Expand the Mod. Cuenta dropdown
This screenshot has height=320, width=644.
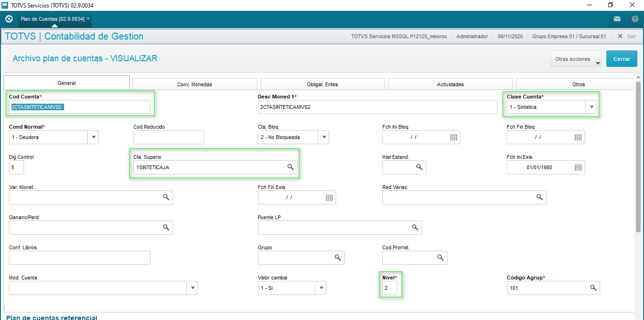pyautogui.click(x=192, y=288)
